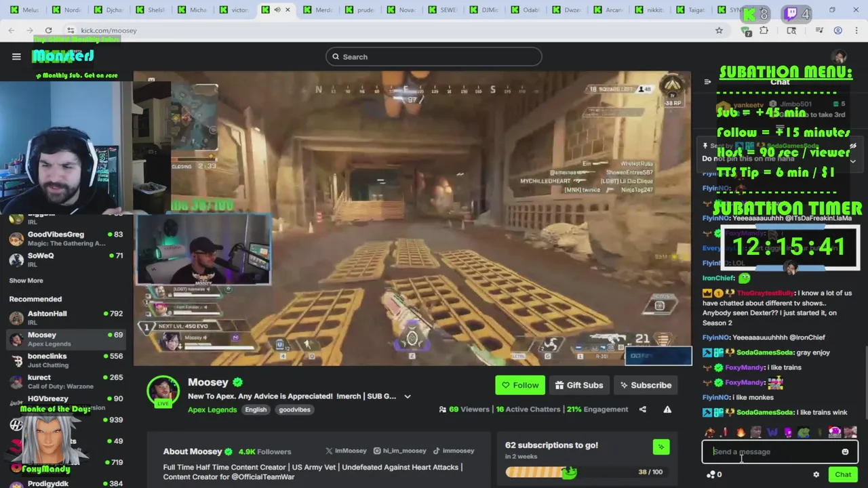This screenshot has height=488, width=868.
Task: Open the ImMoosey X social link
Action: coord(346,451)
